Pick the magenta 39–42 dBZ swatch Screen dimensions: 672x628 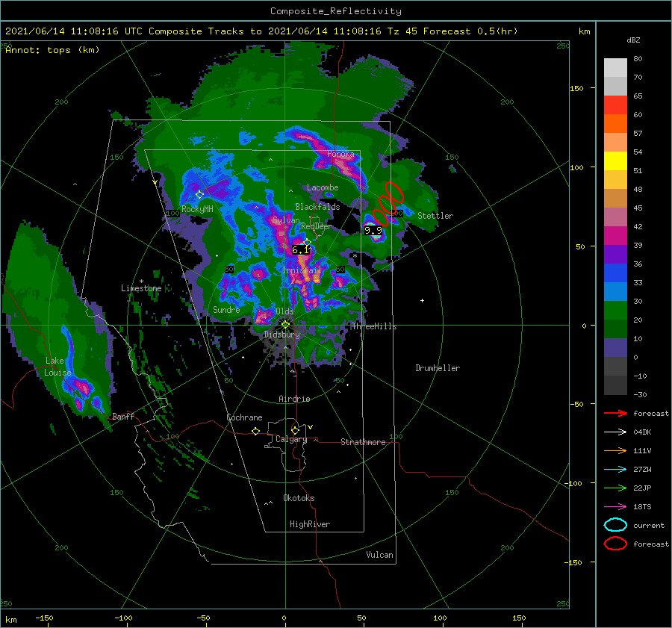pos(615,236)
